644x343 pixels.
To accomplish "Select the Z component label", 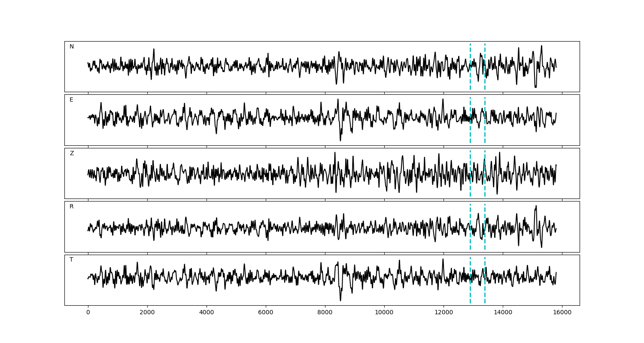I will (72, 153).
